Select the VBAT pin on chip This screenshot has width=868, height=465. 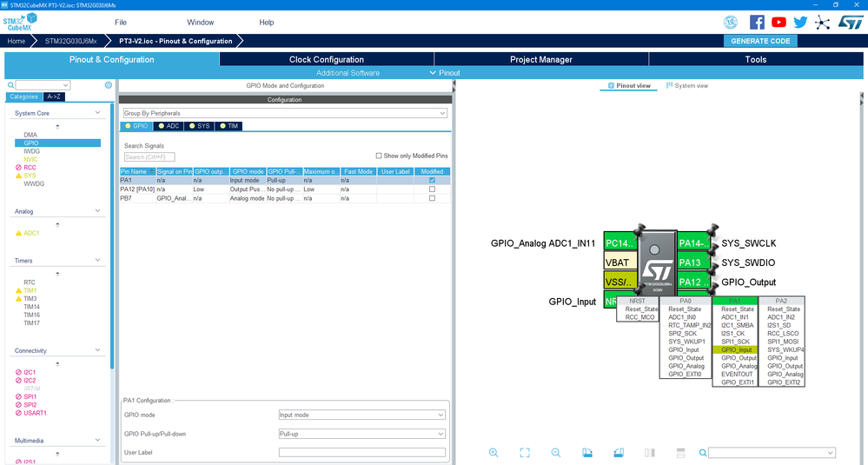620,262
